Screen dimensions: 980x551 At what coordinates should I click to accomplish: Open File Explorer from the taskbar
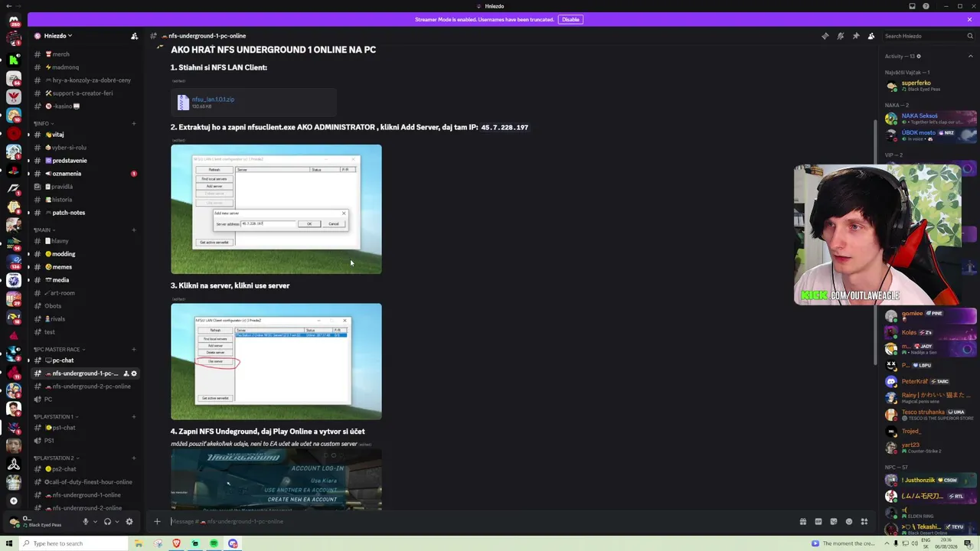[139, 543]
